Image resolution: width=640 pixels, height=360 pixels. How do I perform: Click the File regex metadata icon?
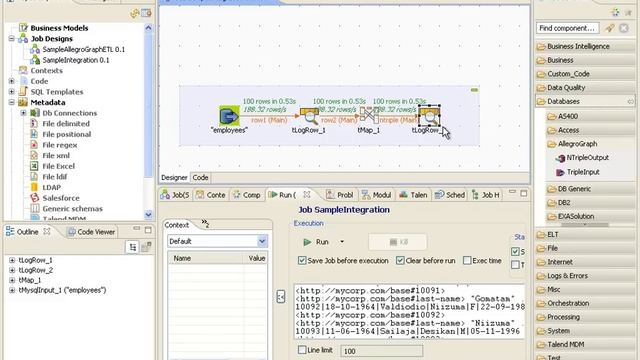click(35, 145)
